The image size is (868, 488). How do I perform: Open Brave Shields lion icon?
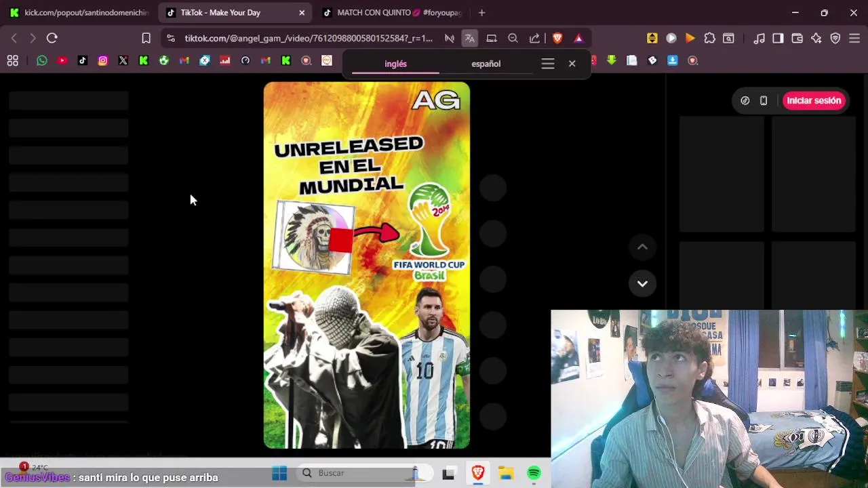557,38
